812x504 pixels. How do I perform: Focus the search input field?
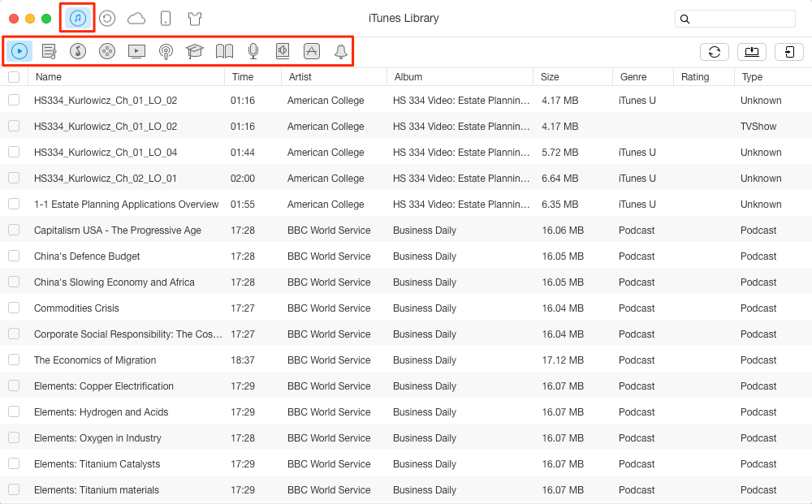click(x=736, y=19)
